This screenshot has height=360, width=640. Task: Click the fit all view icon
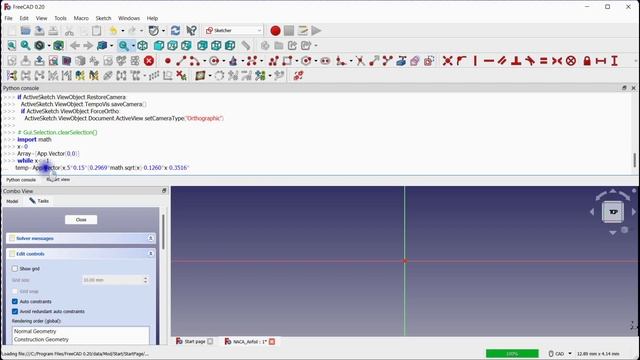coord(12,45)
